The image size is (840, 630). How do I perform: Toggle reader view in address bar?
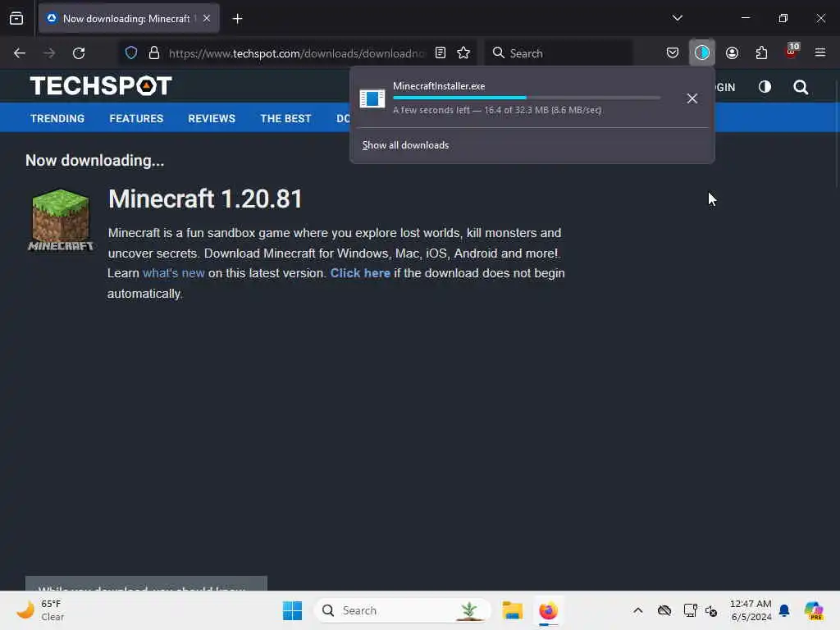(441, 53)
